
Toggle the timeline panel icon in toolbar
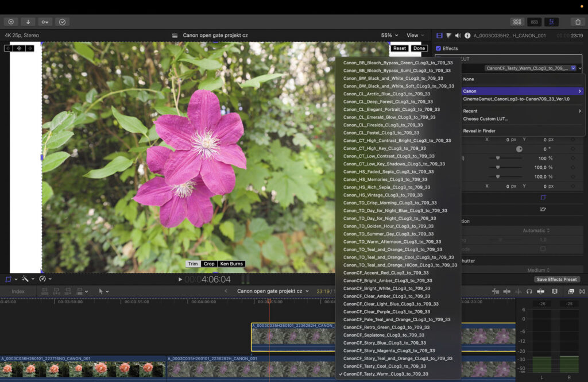click(535, 22)
